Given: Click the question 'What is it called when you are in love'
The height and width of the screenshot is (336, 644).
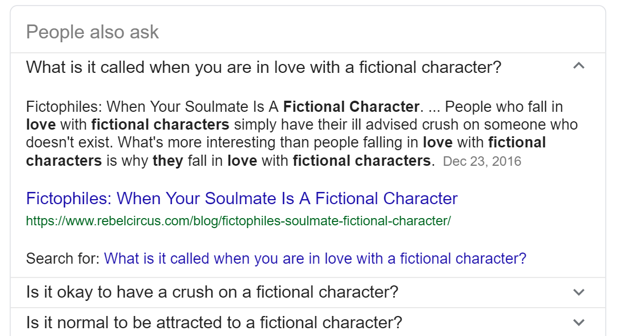Looking at the screenshot, I should [264, 67].
